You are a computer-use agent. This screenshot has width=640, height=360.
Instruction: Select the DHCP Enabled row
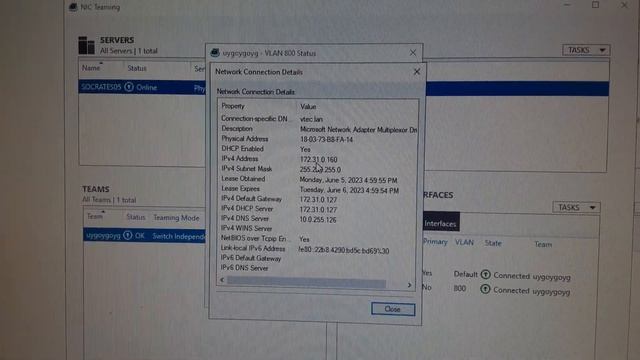coord(318,149)
